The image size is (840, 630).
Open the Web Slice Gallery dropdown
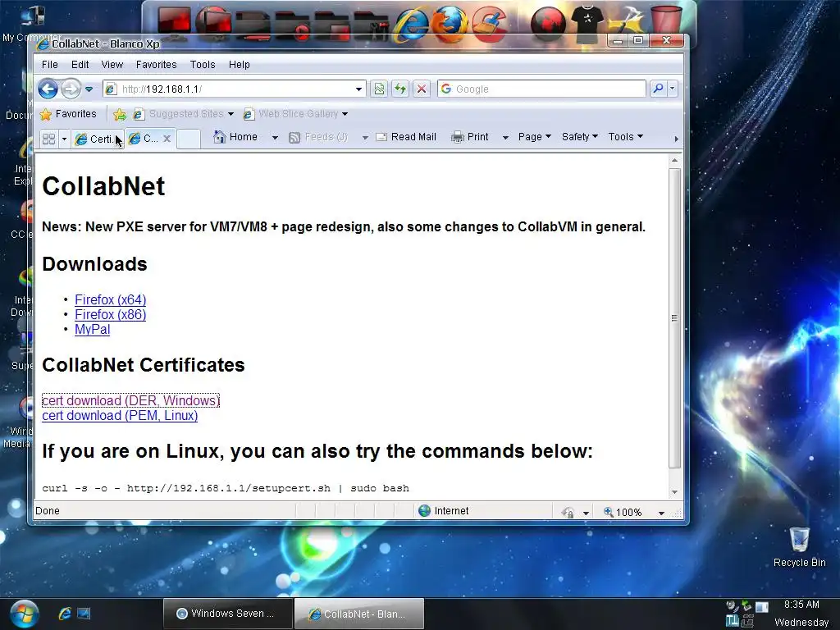345,114
